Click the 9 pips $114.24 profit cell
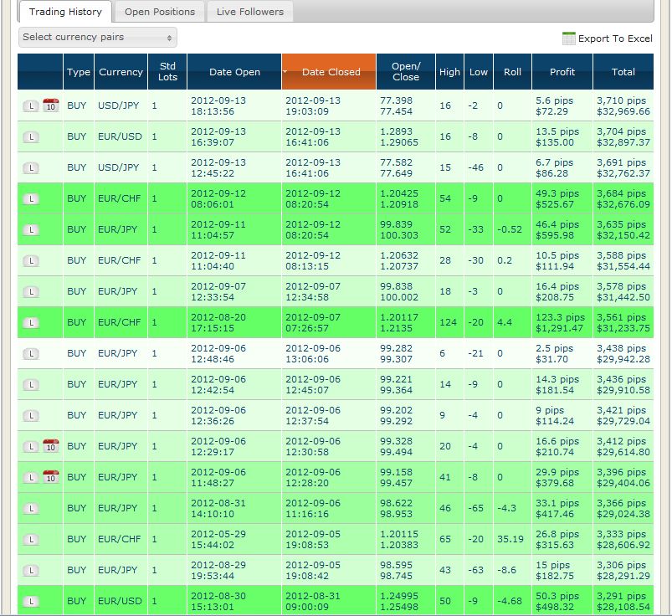Viewport: 672px width, 616px height. 562,415
